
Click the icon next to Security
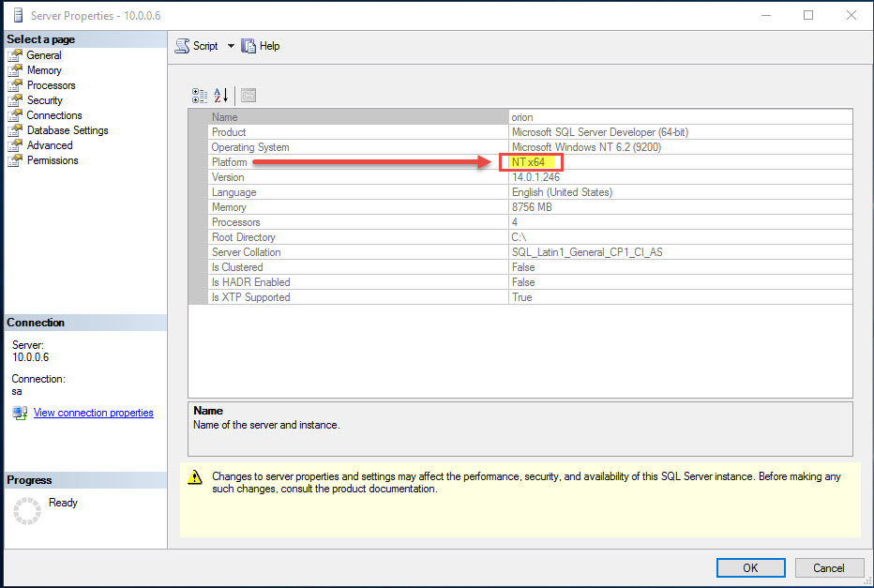coord(15,100)
